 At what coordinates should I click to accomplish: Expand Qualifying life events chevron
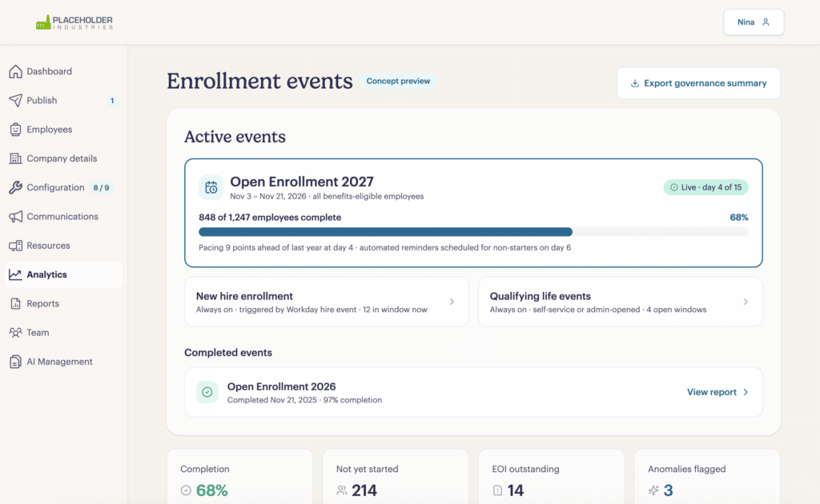click(746, 302)
